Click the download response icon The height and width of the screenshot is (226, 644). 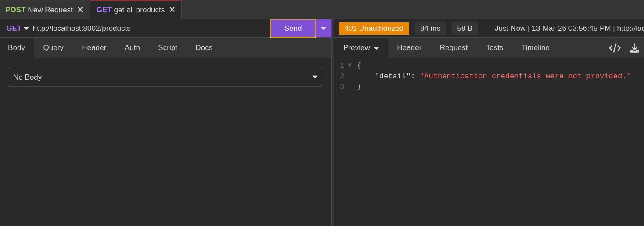coord(634,48)
